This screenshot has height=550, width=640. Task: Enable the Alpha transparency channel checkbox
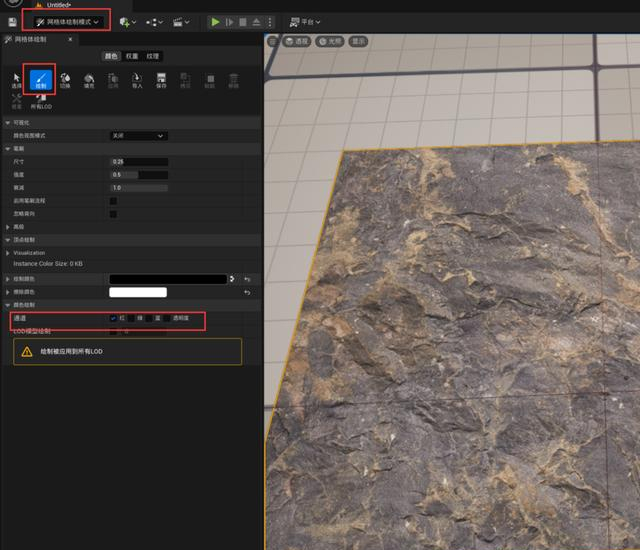pos(167,318)
